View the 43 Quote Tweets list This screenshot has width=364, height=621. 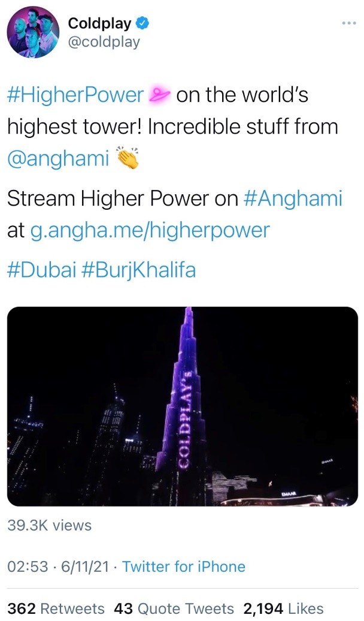[x=174, y=608]
